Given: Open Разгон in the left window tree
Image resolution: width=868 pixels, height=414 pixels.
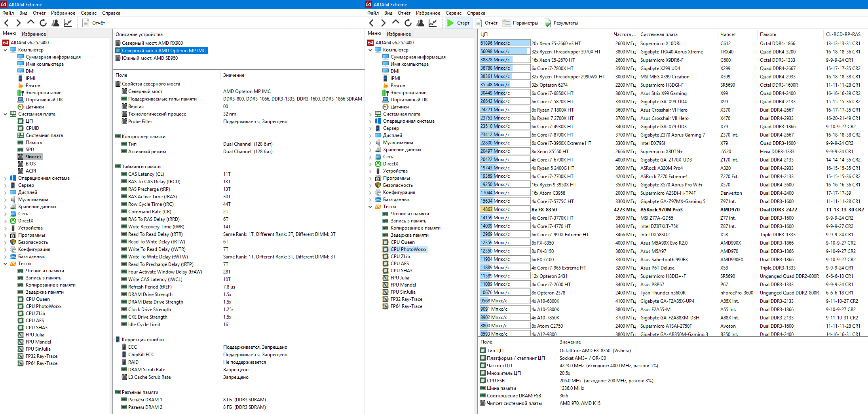Looking at the screenshot, I should (33, 85).
